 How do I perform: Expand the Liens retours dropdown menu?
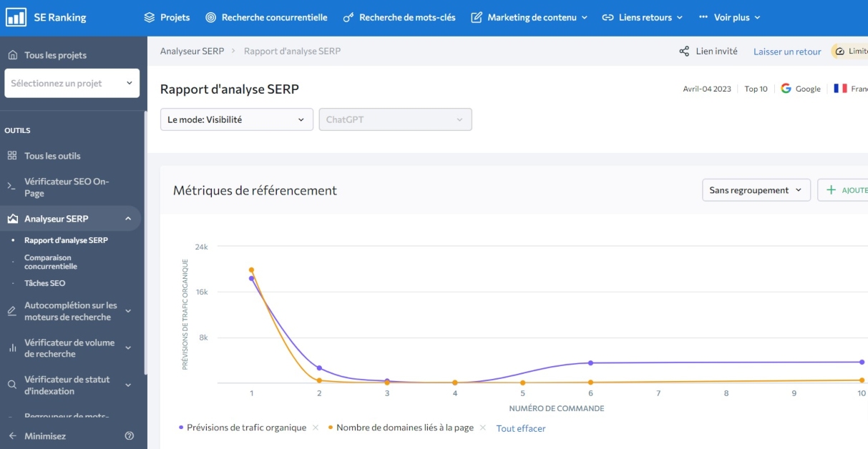click(642, 17)
